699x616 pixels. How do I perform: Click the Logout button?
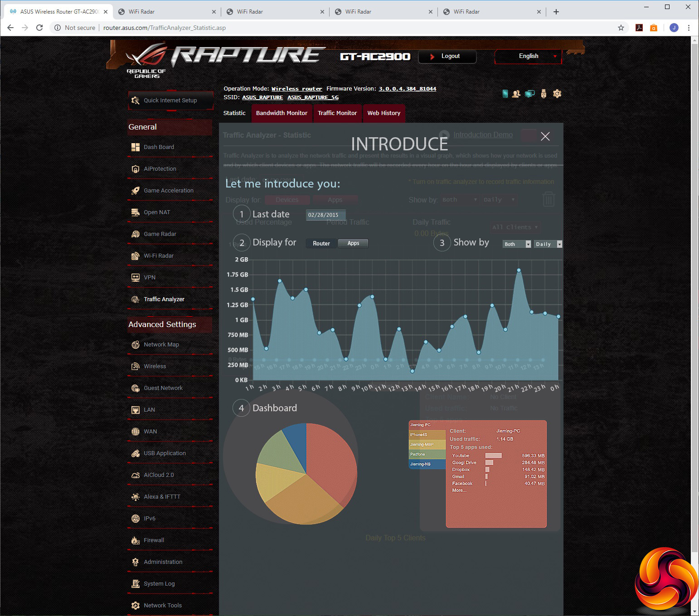[447, 57]
